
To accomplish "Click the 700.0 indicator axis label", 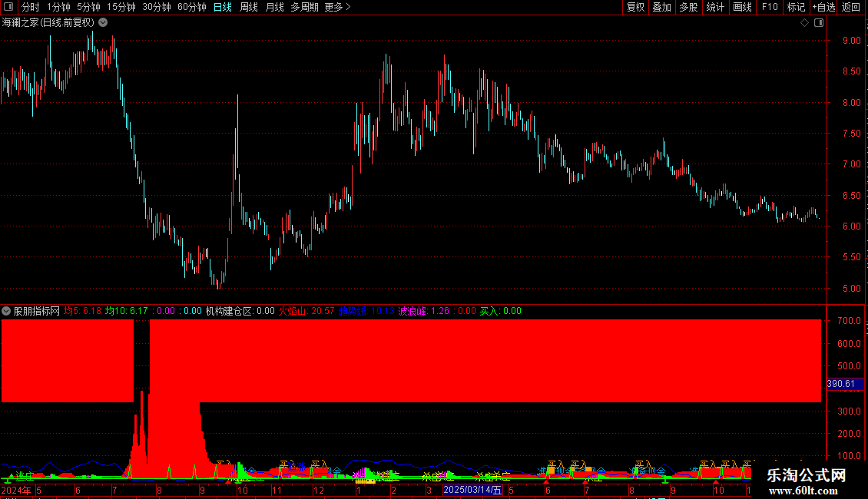I will [x=849, y=320].
